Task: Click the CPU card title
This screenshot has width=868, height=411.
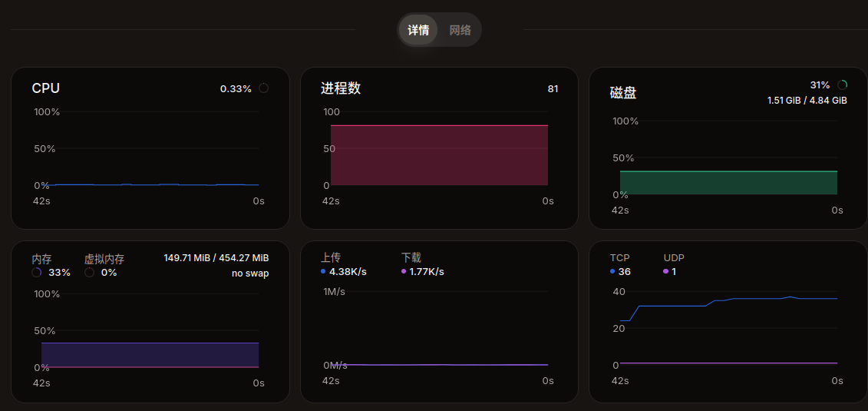Action: 45,88
